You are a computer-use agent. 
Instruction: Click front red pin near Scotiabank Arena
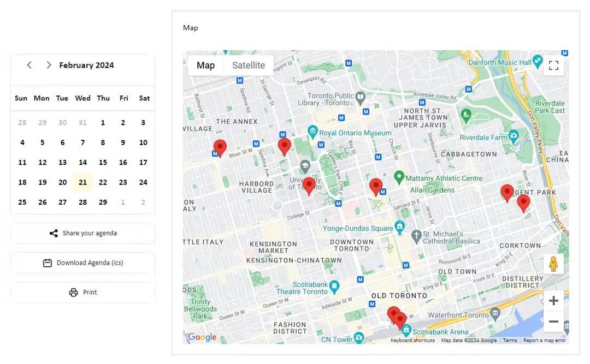point(399,320)
